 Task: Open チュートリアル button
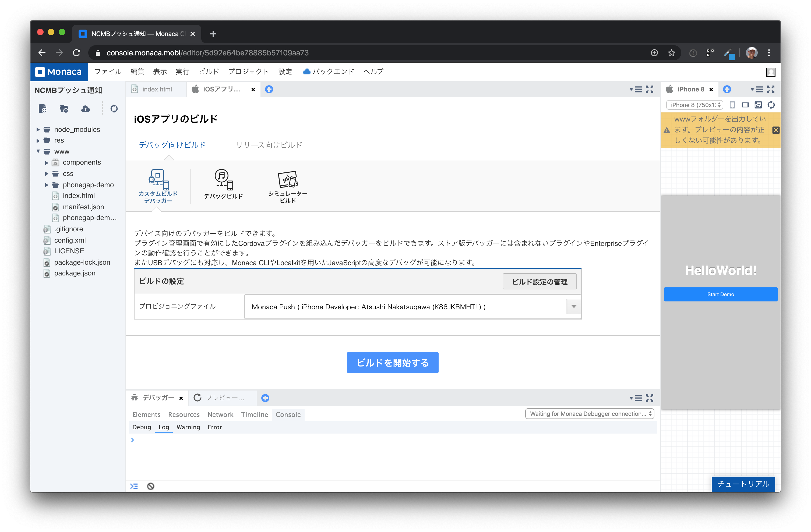[x=743, y=484]
